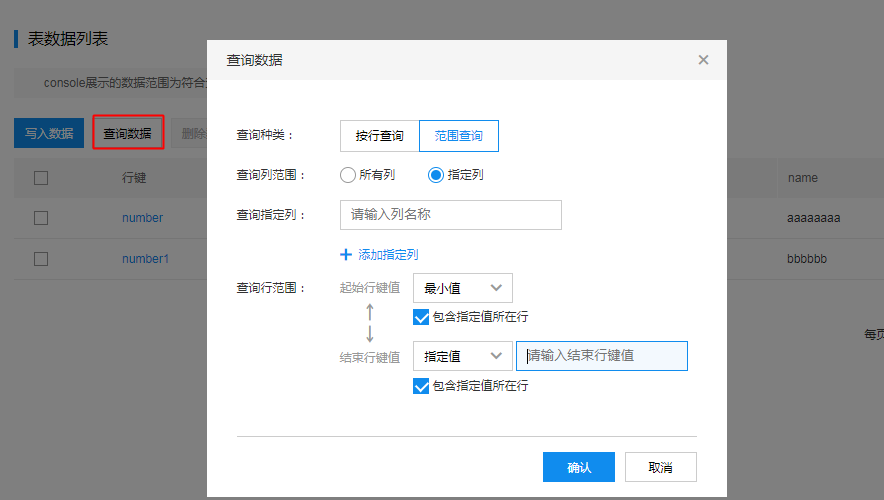The image size is (884, 500).
Task: Close the 查询数据 dialog with X icon
Action: coord(703,60)
